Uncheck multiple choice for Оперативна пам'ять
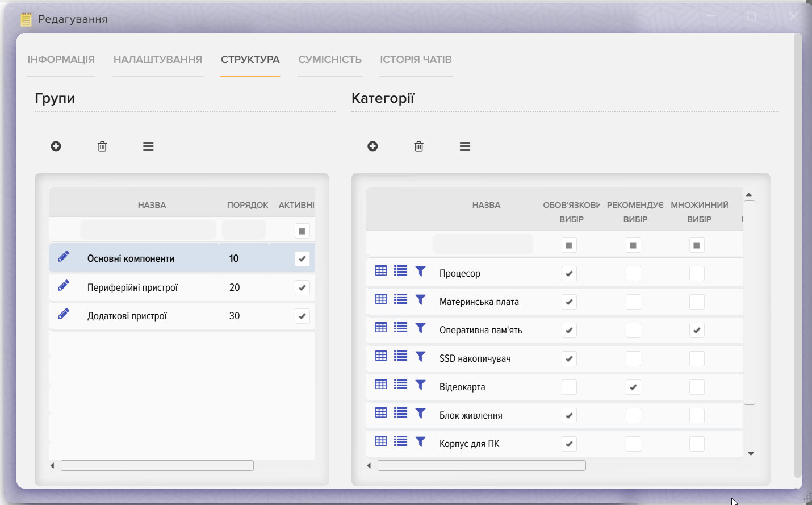The image size is (812, 505). click(697, 331)
